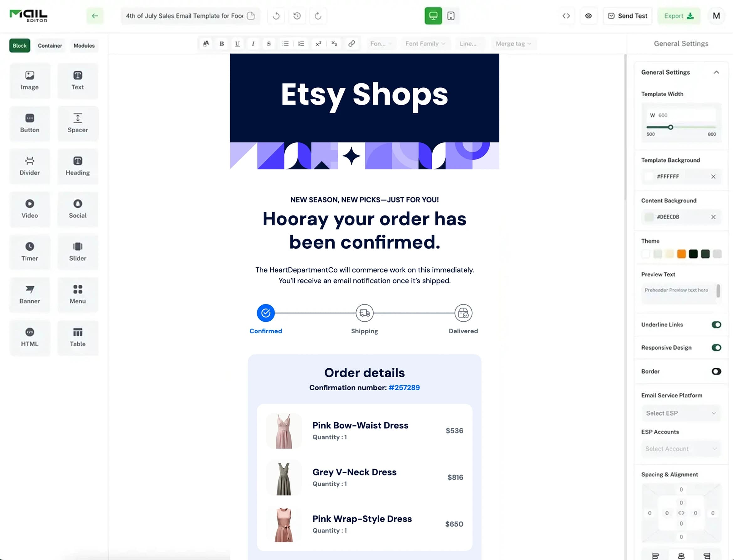Apply bold formatting
Image resolution: width=734 pixels, height=560 pixels.
click(222, 44)
